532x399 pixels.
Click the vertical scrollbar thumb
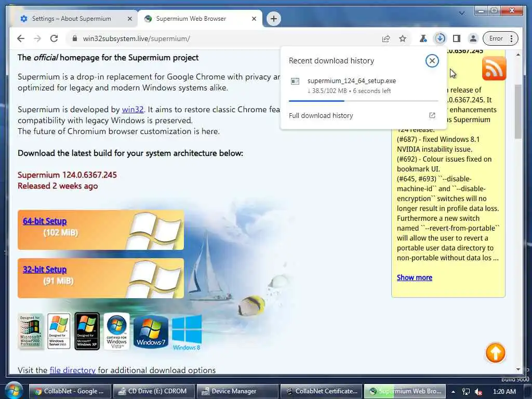(518, 112)
